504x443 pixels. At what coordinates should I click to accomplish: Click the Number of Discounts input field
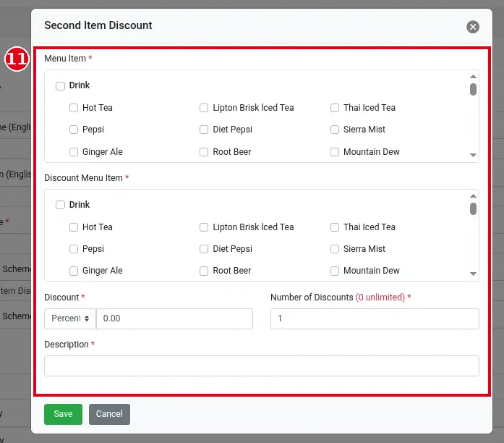pyautogui.click(x=375, y=318)
